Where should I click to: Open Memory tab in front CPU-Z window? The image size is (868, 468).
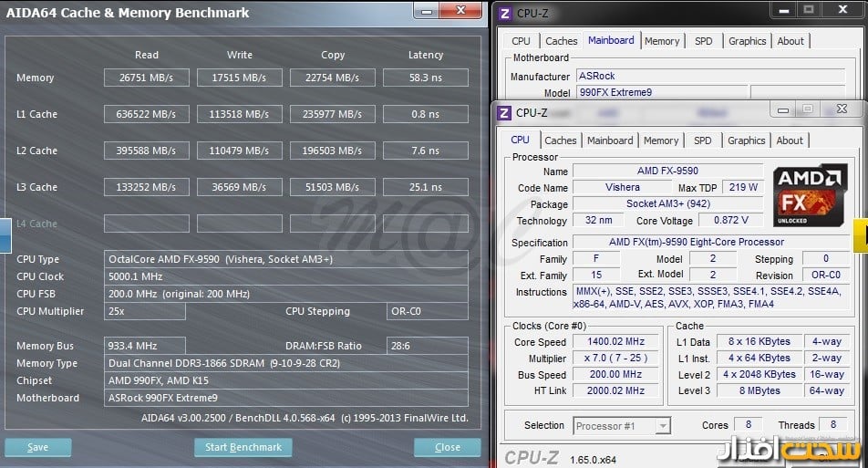pyautogui.click(x=661, y=140)
